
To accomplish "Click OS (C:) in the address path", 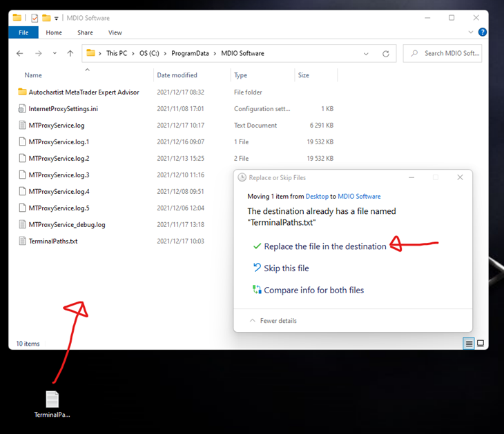I will pos(149,53).
